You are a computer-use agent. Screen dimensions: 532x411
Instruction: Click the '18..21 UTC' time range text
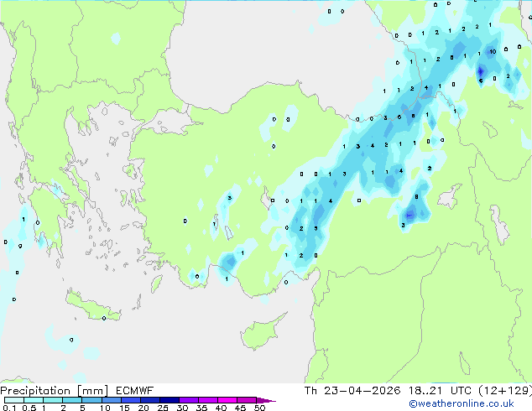coord(440,391)
